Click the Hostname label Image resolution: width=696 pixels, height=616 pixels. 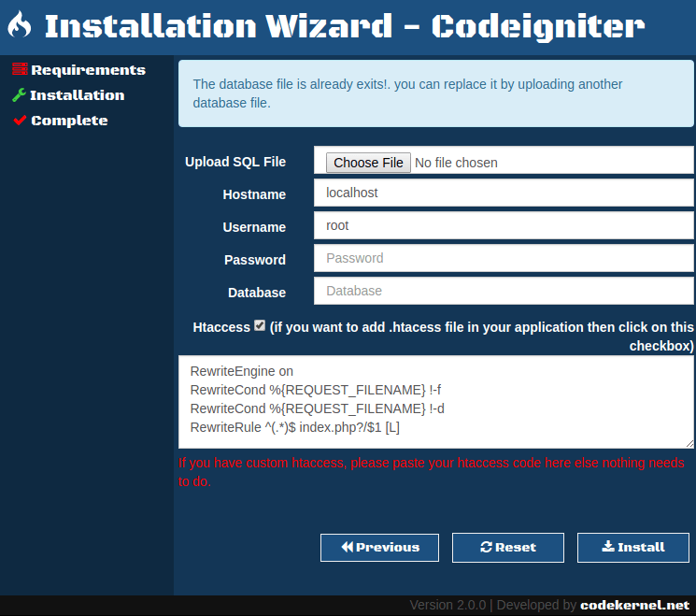[254, 194]
